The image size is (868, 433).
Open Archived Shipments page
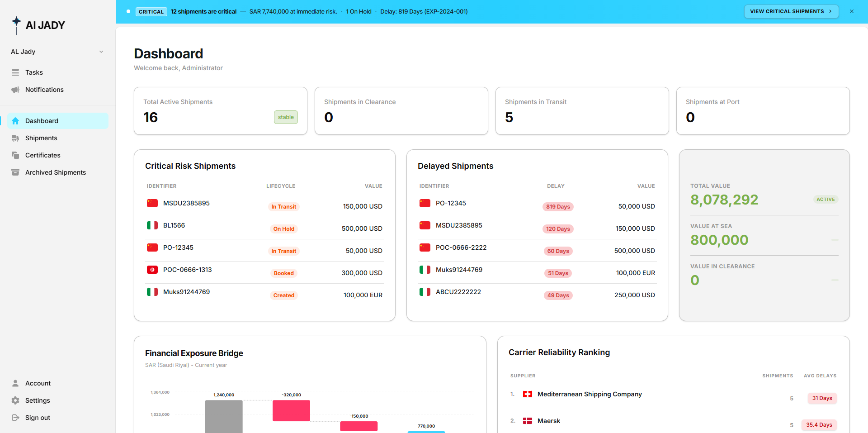[57, 172]
